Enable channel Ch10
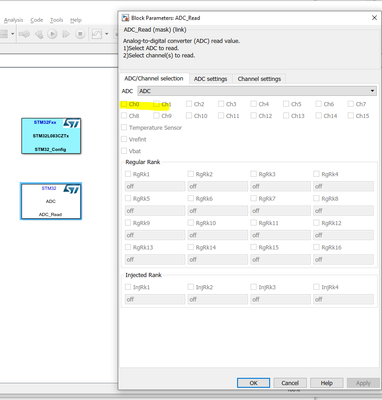The height and width of the screenshot is (400, 382). coord(189,116)
